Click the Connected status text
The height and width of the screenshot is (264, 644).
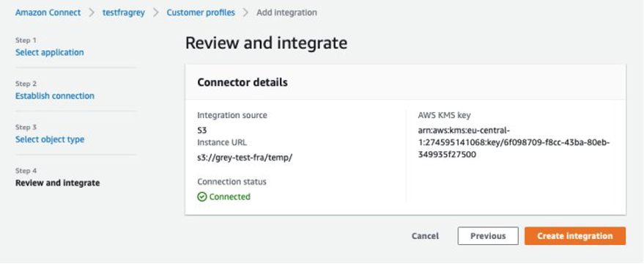coord(229,197)
